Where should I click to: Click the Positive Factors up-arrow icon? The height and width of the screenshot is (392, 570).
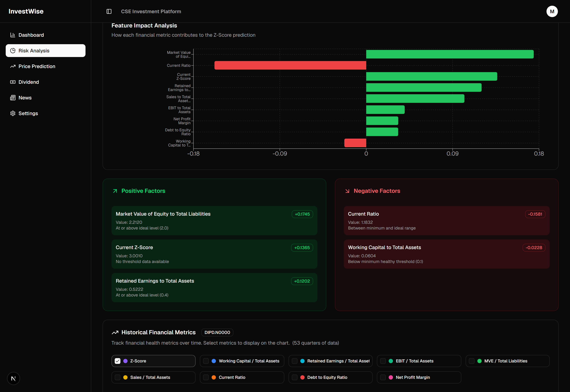click(115, 191)
